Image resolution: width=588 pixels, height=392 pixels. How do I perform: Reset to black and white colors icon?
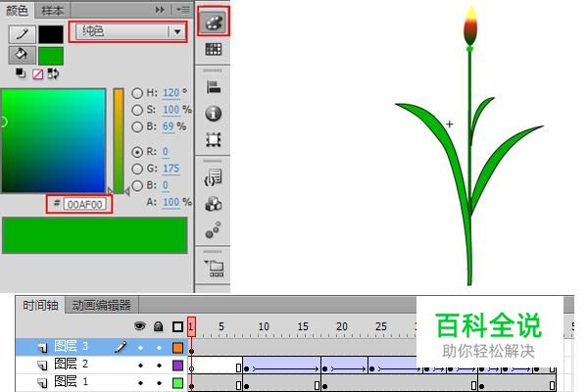click(x=21, y=73)
